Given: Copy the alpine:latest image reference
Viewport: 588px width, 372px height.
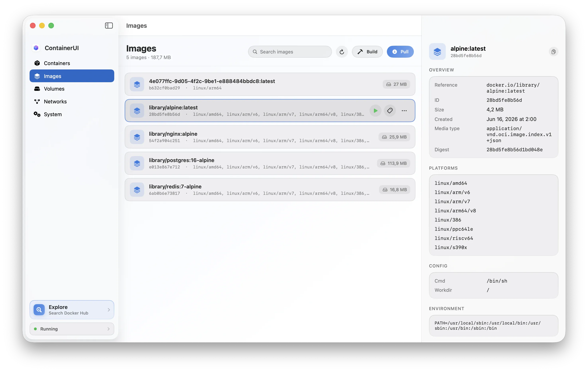Looking at the screenshot, I should tap(553, 52).
